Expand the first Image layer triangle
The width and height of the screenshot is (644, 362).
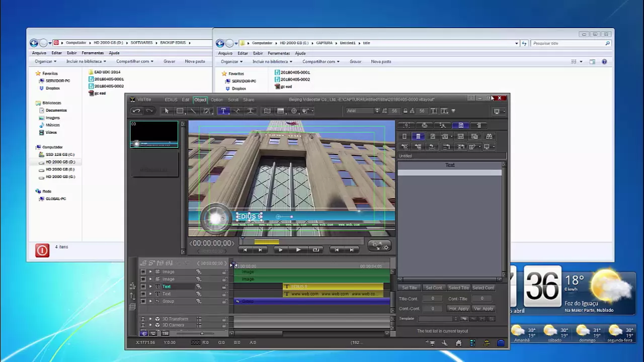(x=150, y=272)
